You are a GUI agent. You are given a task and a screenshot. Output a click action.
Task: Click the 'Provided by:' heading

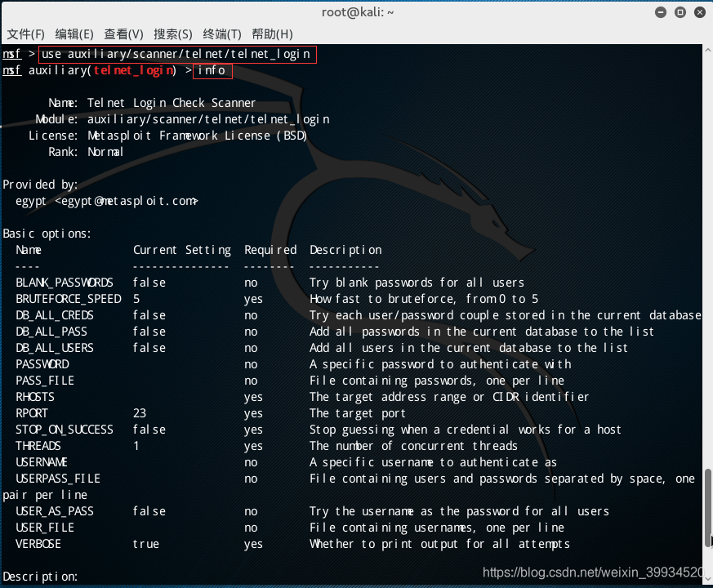(x=41, y=185)
